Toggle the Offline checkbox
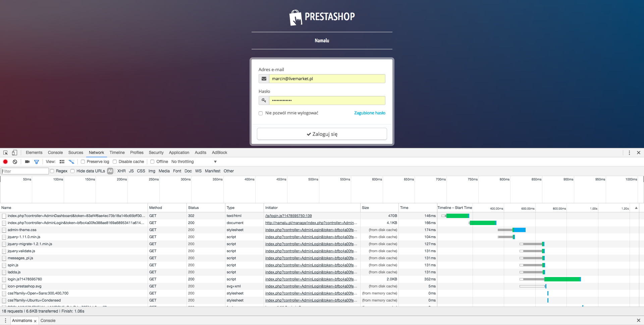 pos(152,162)
